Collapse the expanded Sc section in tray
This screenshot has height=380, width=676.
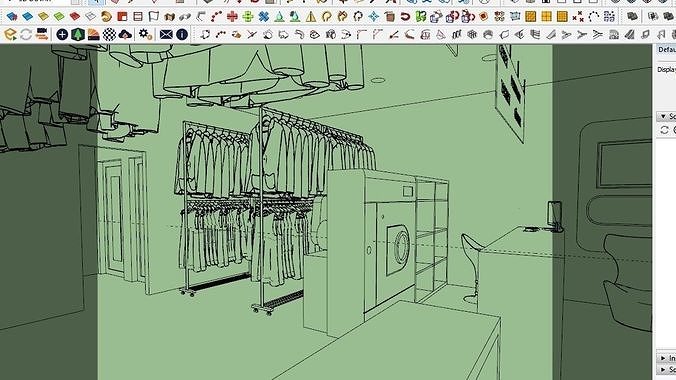663,116
